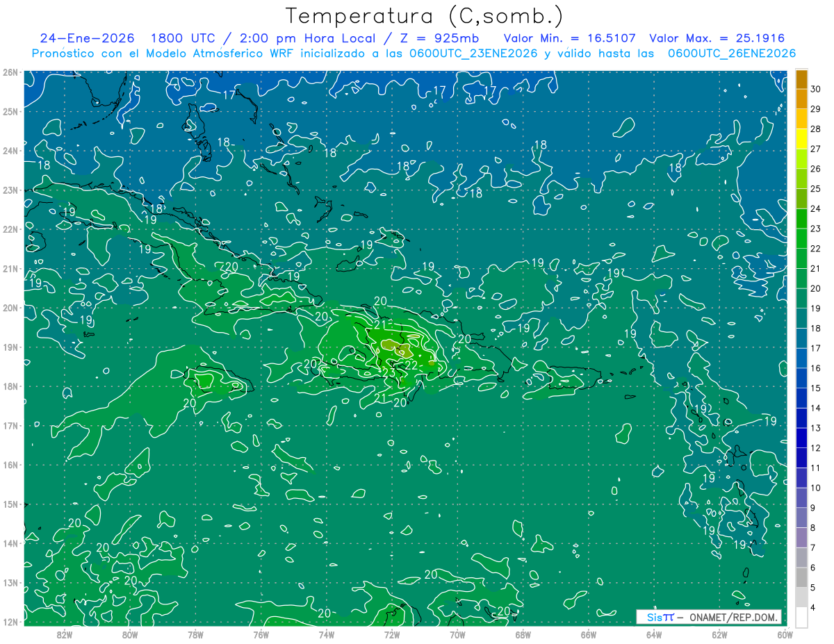Click the dark orange top colorbar swatch

point(801,79)
